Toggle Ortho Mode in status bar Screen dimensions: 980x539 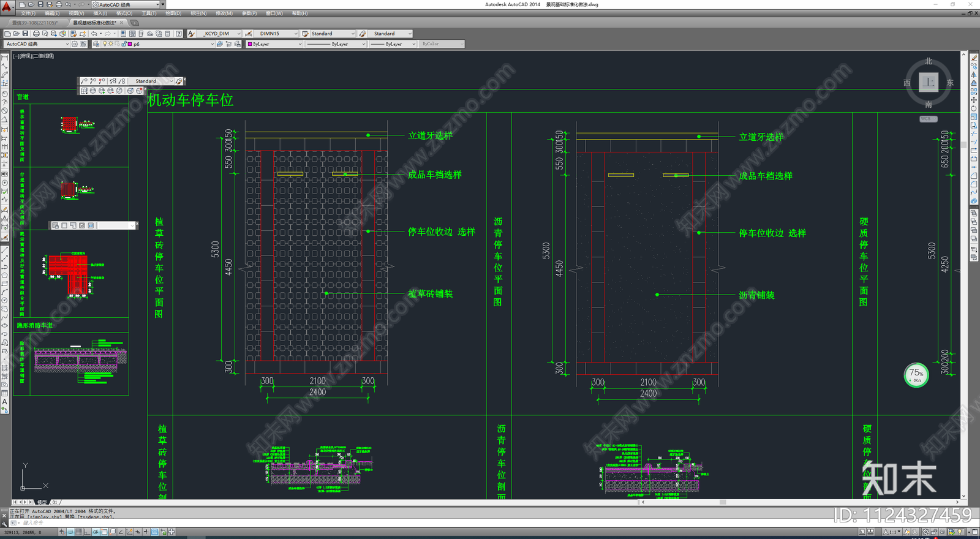pyautogui.click(x=88, y=532)
